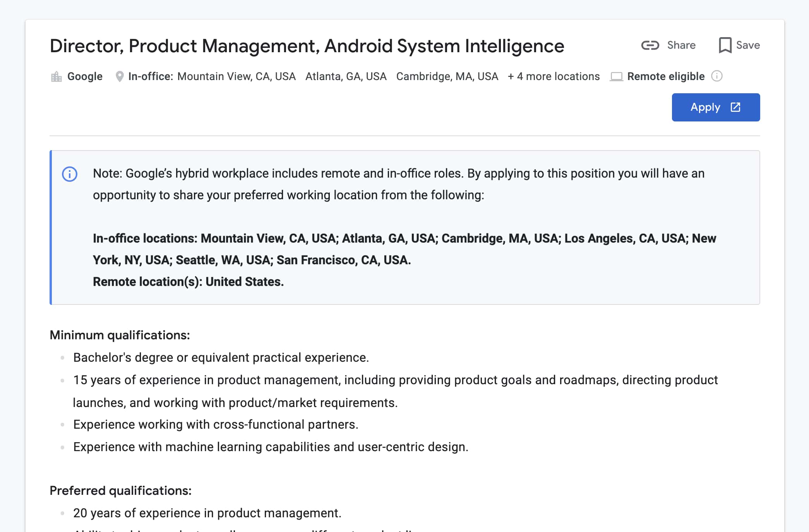The image size is (809, 532).
Task: Select the Cambridge, MA, USA location
Action: click(447, 77)
